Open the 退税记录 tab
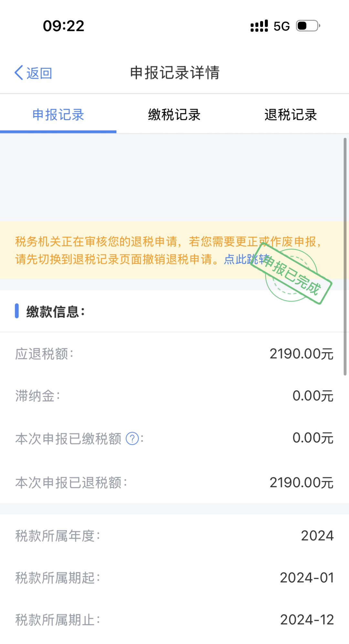This screenshot has width=349, height=644. pos(291,115)
